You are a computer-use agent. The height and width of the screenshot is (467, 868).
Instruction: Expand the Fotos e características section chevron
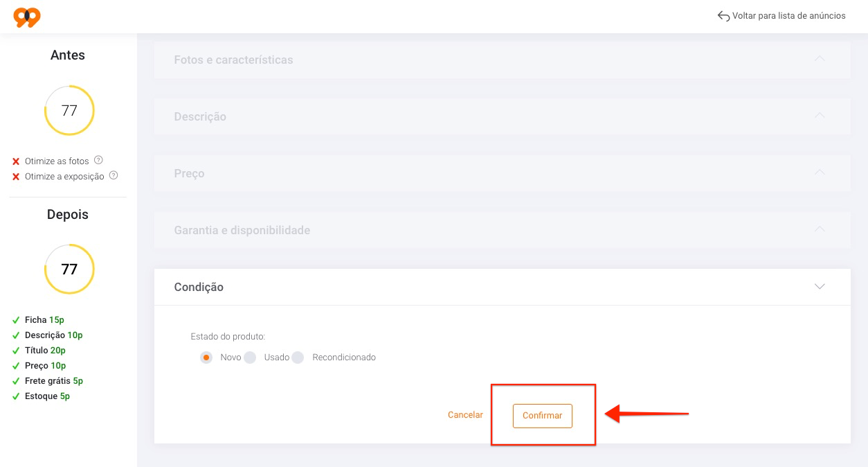[x=820, y=59]
